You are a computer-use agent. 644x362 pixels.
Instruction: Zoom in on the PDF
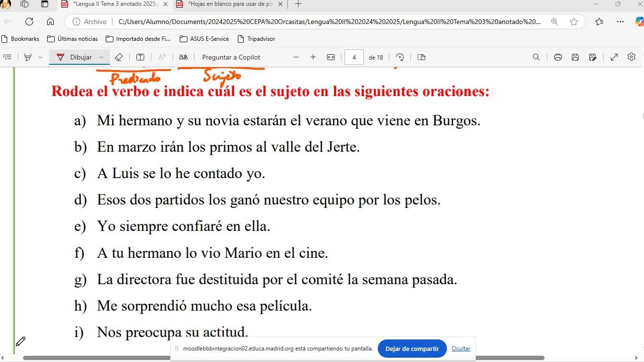(313, 57)
